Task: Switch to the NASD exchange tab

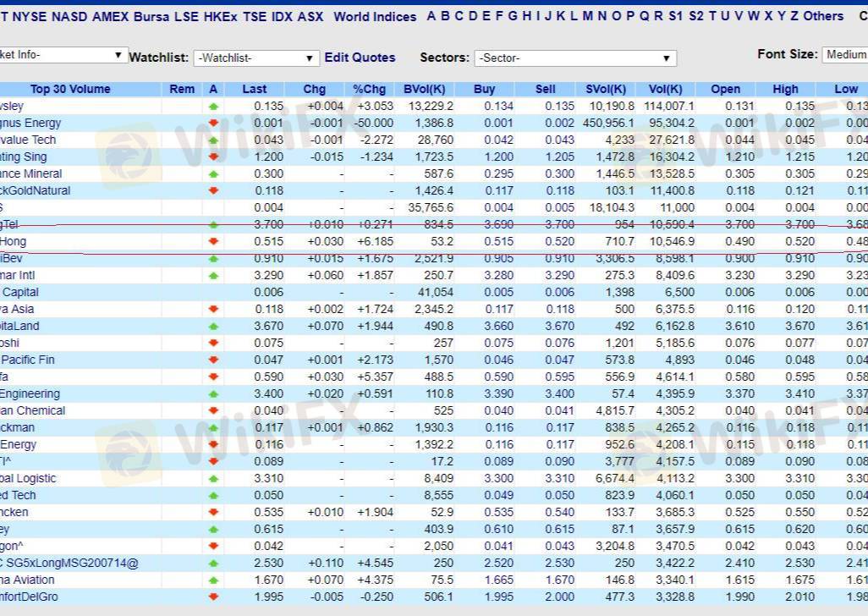Action: coord(69,17)
